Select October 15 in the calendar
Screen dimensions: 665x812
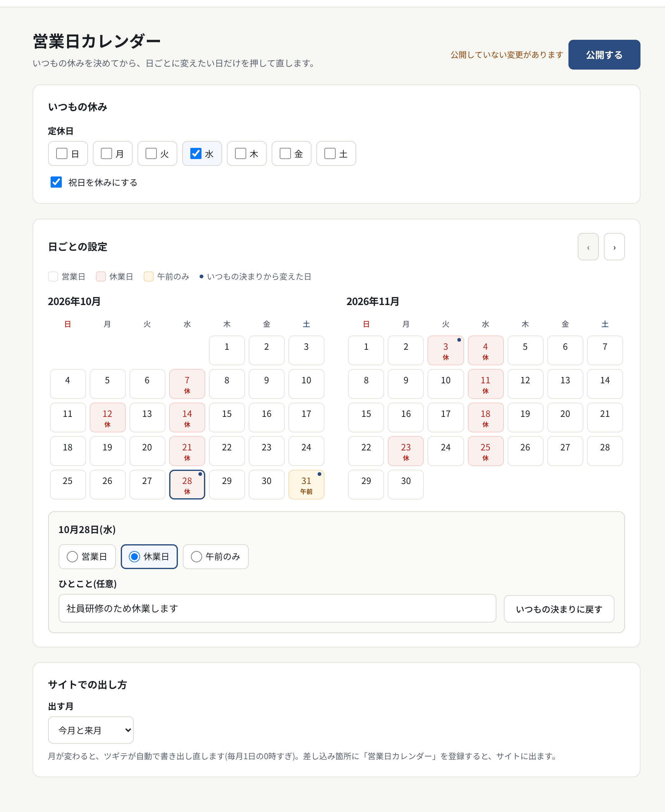[227, 418]
